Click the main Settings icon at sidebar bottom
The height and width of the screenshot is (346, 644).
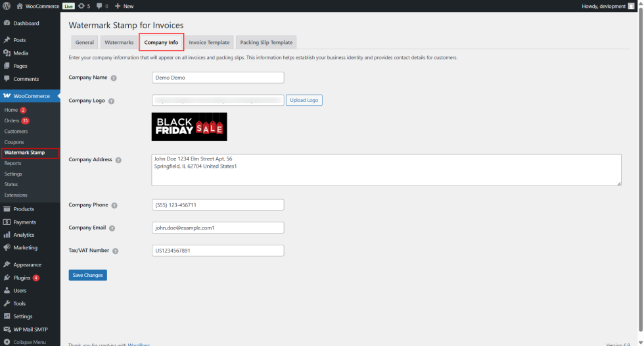pyautogui.click(x=7, y=316)
